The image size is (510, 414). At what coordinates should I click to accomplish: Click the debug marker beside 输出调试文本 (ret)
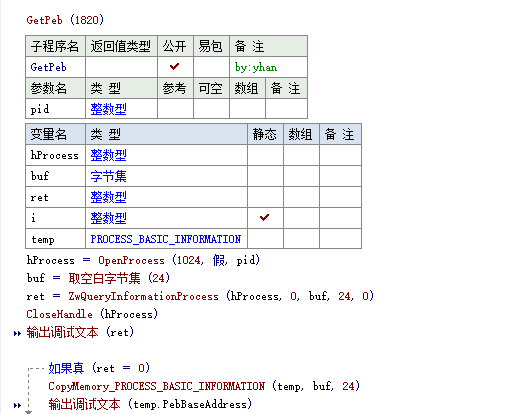[x=17, y=333]
